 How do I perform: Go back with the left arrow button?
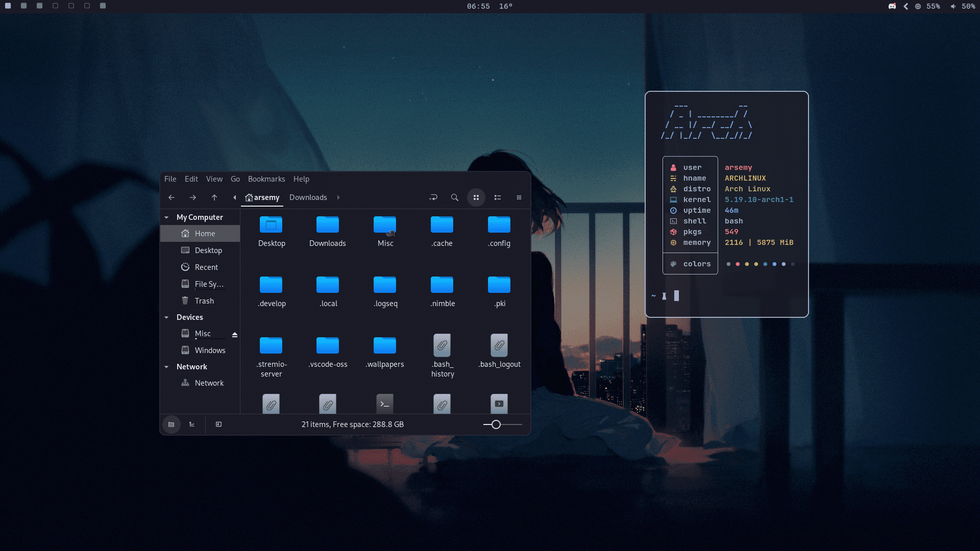(171, 197)
